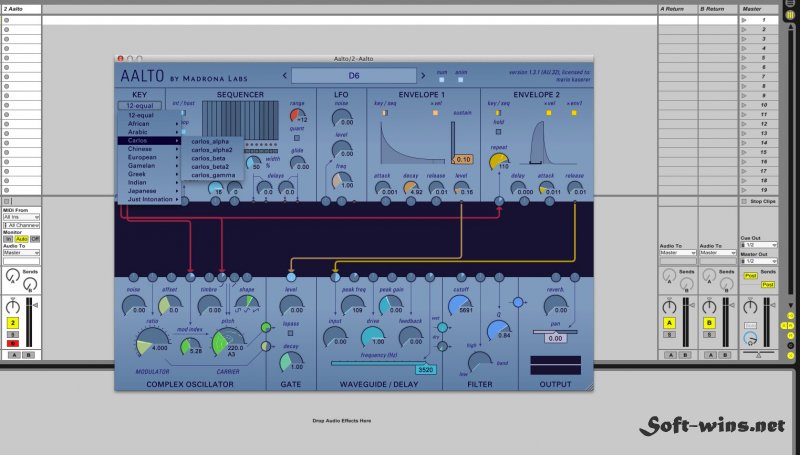Select 12-equal in scale menu
Image resolution: width=800 pixels, height=455 pixels.
pos(149,115)
